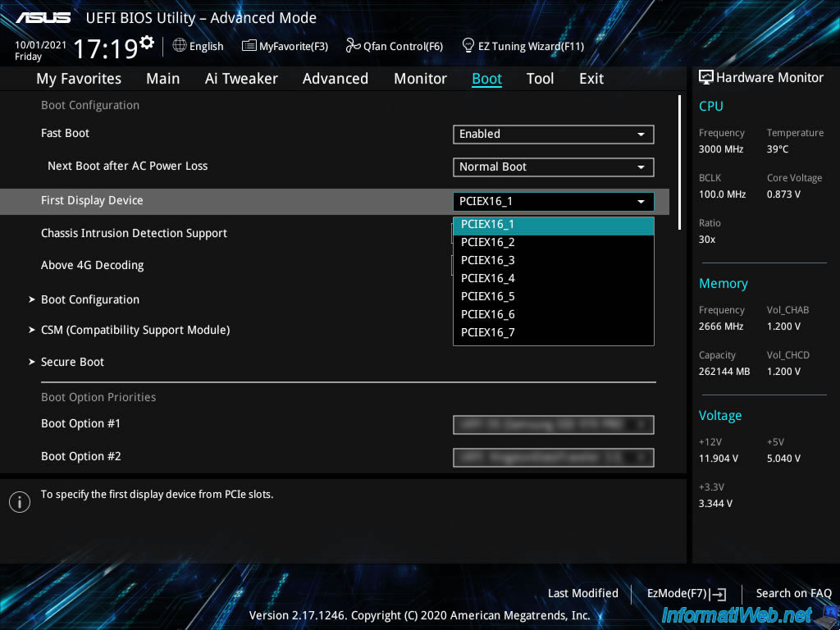
Task: Choose PCIEX16_3 from the list
Action: click(554, 260)
